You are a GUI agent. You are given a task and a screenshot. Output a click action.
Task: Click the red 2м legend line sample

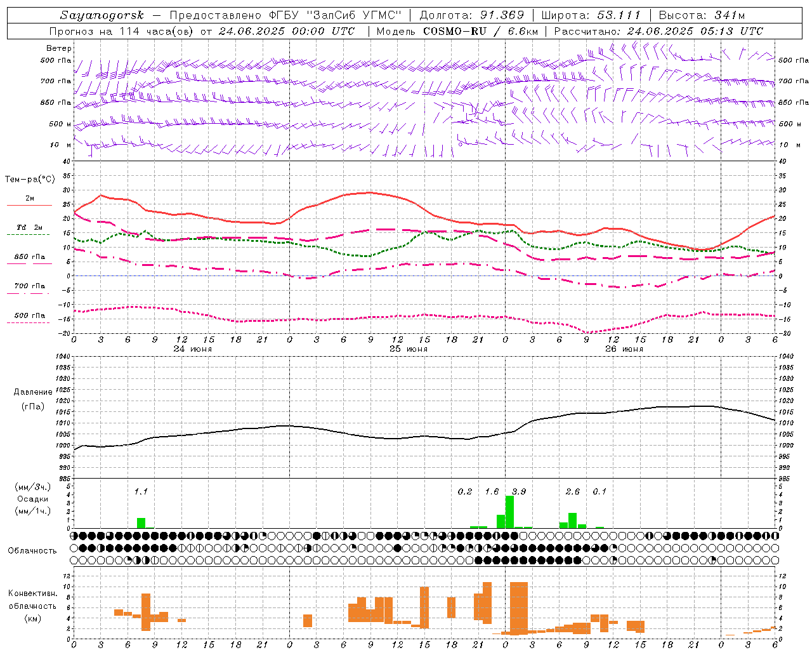[x=29, y=206]
